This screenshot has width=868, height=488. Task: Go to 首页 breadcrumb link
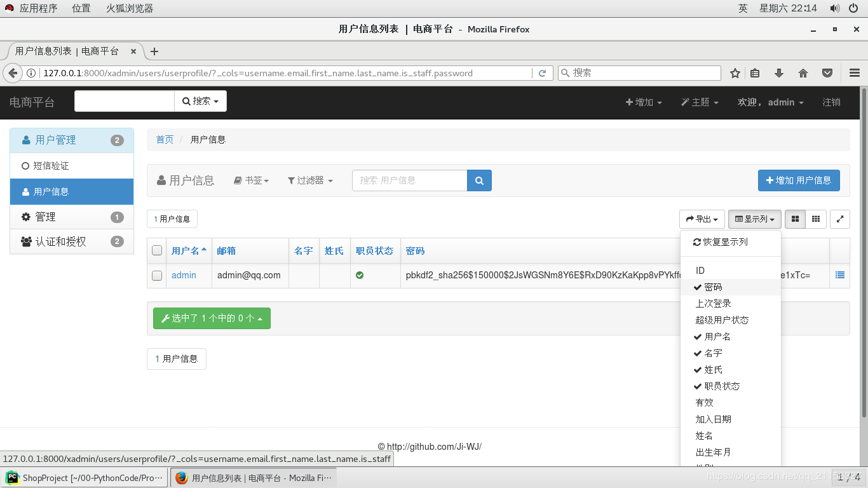tap(165, 139)
